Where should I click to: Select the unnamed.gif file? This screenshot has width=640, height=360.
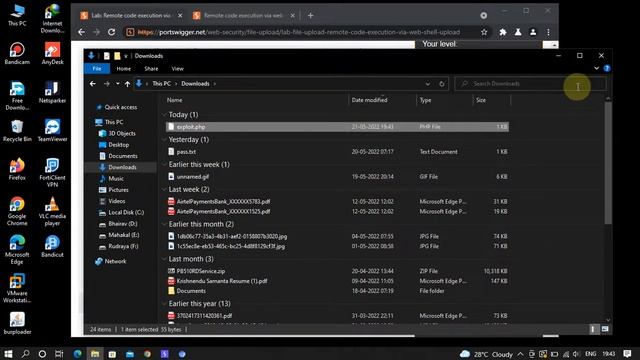click(x=337, y=177)
